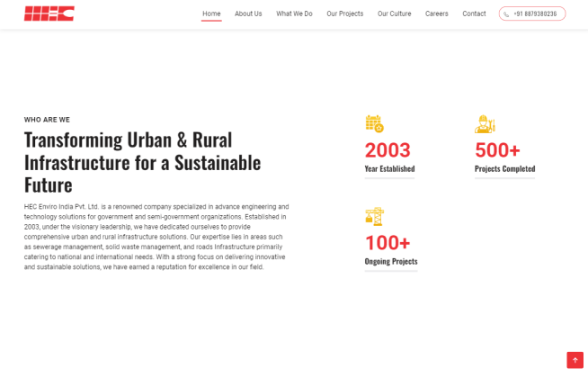Click the 100+ statistic number
The image size is (588, 369).
pyautogui.click(x=388, y=242)
